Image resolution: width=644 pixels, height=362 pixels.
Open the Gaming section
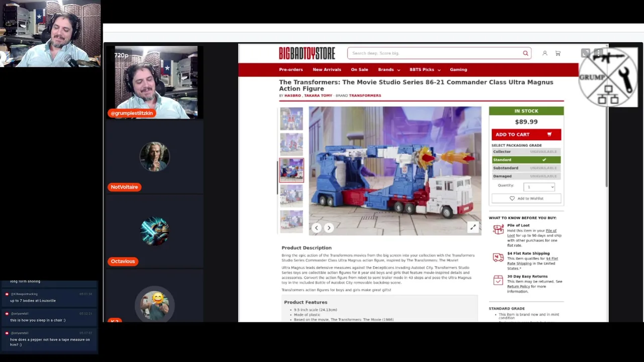[x=458, y=70]
